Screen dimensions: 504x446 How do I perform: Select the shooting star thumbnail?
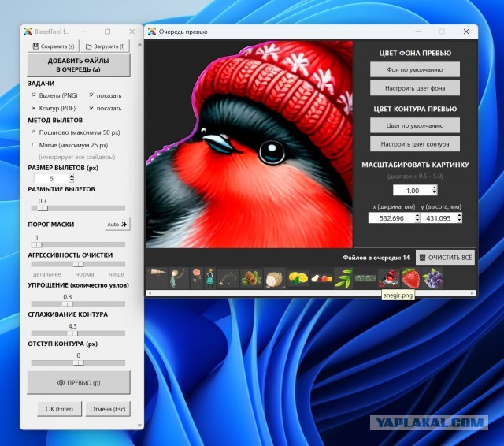(x=228, y=278)
